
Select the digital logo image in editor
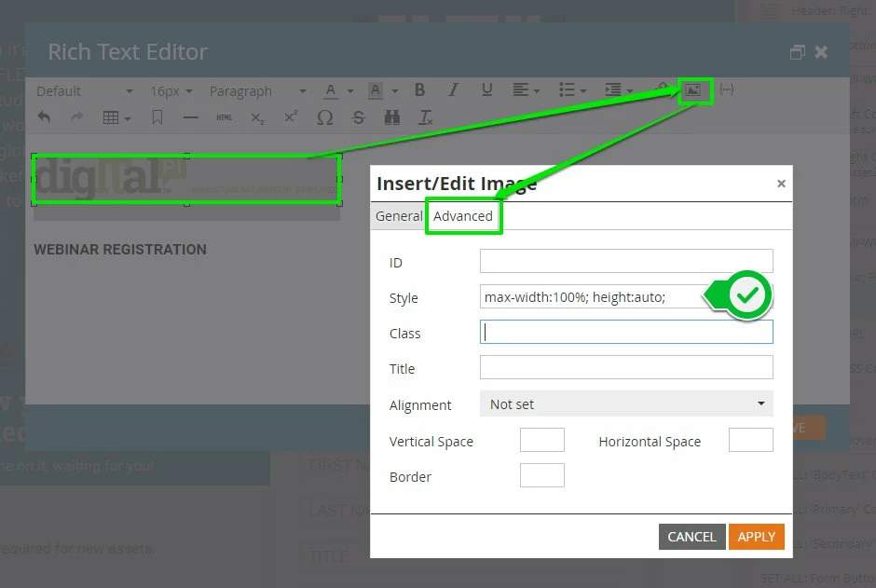[x=186, y=179]
